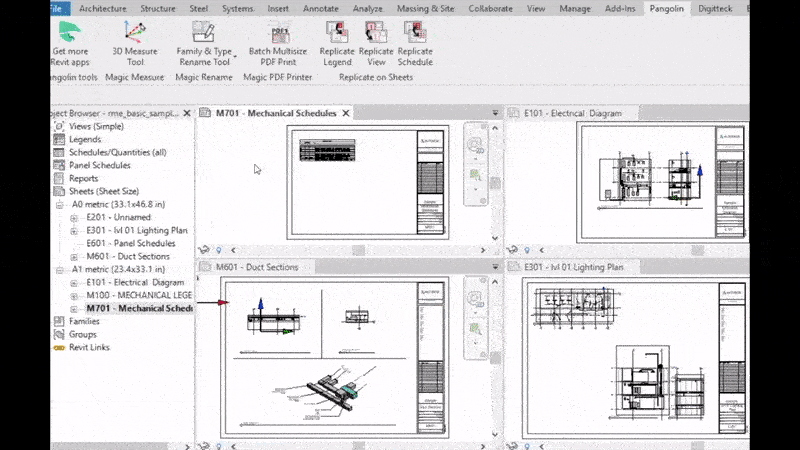Expand E101 - Electrical Diagram sheet node
Image resolution: width=800 pixels, height=450 pixels.
pos(74,283)
